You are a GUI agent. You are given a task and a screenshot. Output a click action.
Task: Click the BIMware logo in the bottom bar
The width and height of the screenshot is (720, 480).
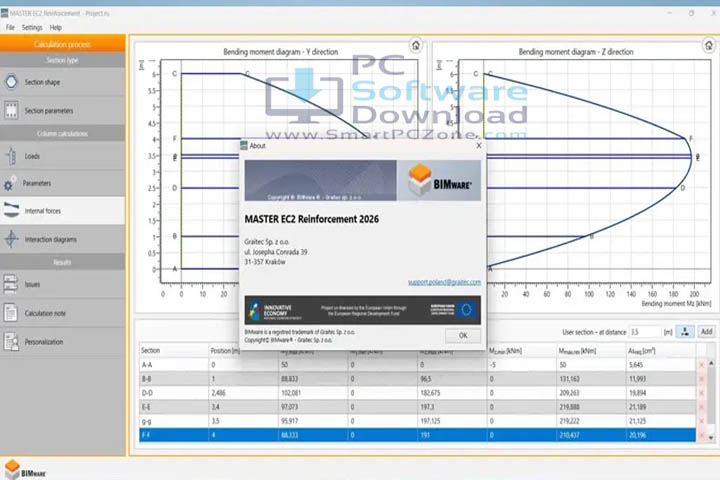(x=25, y=470)
